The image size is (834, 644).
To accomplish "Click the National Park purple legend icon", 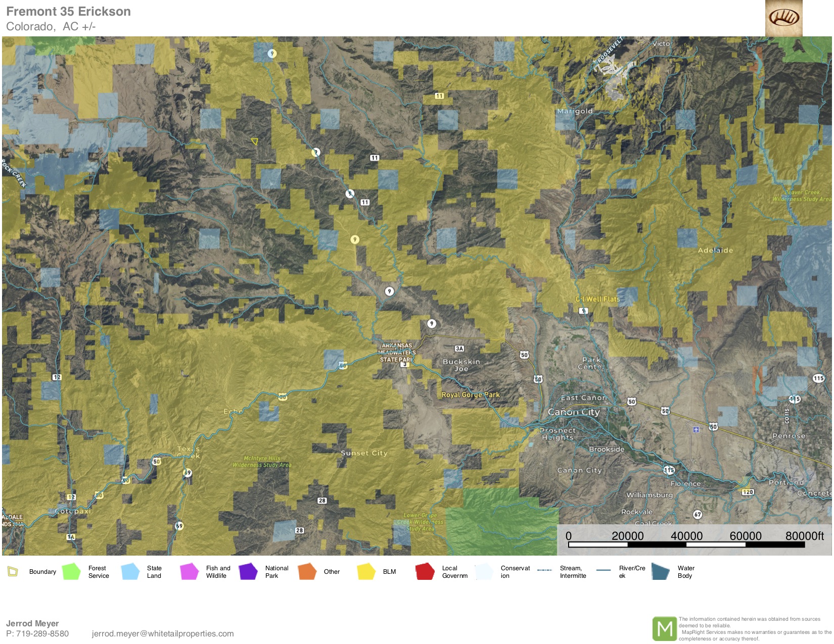I will click(248, 572).
